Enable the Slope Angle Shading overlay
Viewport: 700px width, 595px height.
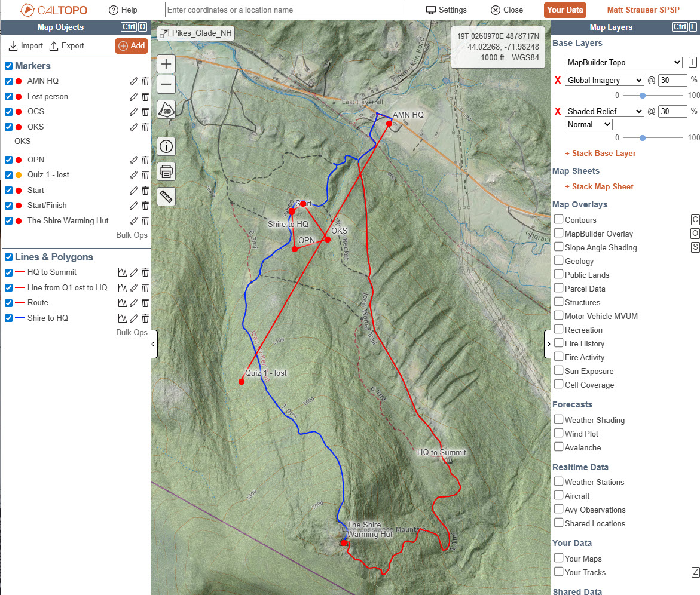pos(558,247)
